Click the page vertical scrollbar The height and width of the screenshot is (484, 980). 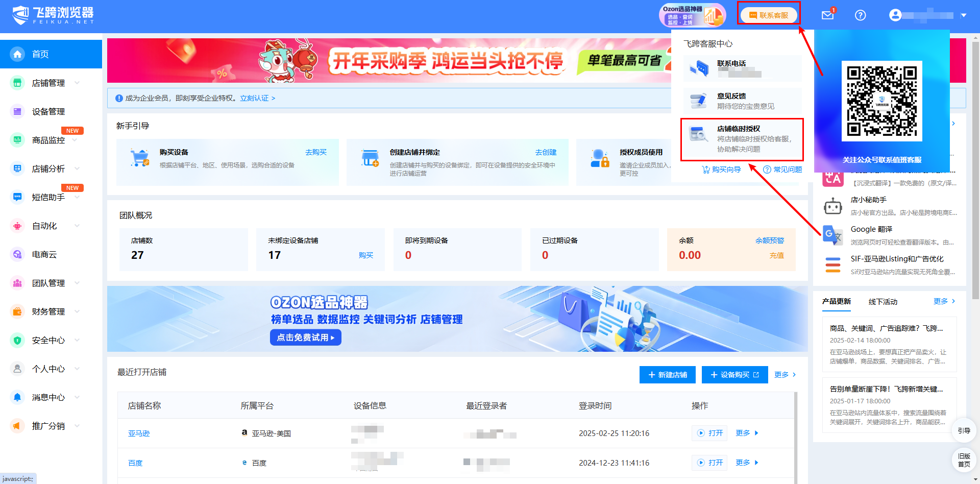coord(975,168)
